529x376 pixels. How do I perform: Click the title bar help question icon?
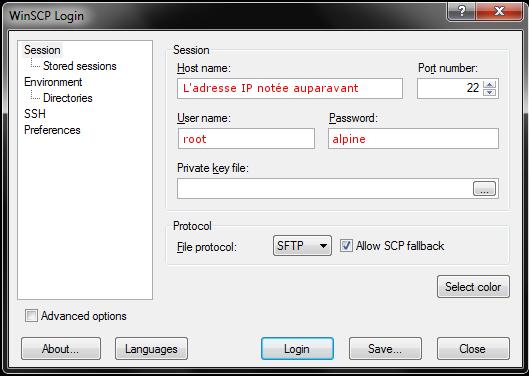tap(462, 11)
